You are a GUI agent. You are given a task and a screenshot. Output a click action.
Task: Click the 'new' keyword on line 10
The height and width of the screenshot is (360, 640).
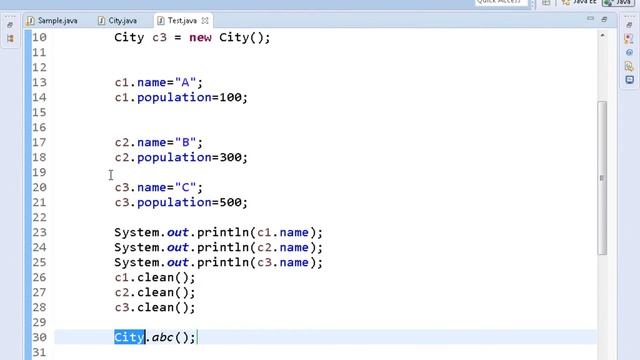click(200, 38)
